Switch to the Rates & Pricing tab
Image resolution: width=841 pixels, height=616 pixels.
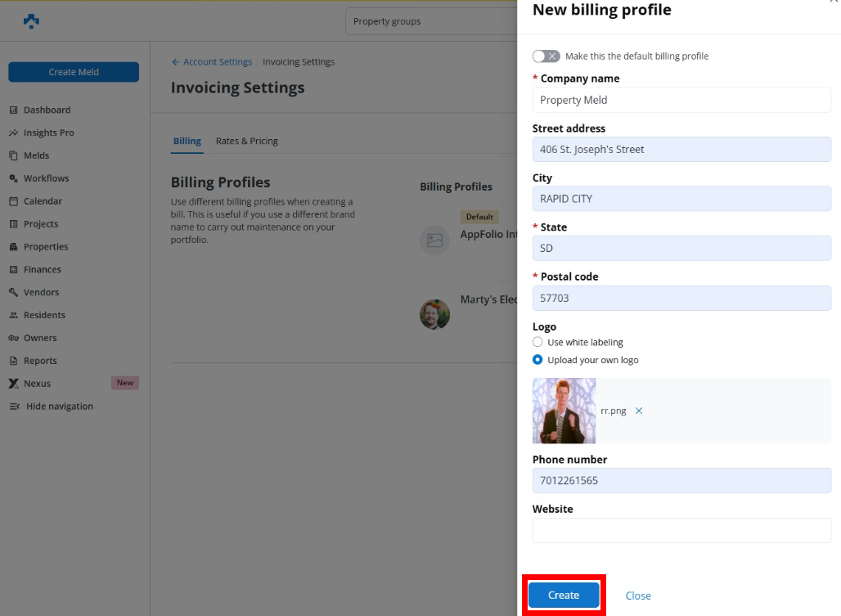[x=246, y=141]
